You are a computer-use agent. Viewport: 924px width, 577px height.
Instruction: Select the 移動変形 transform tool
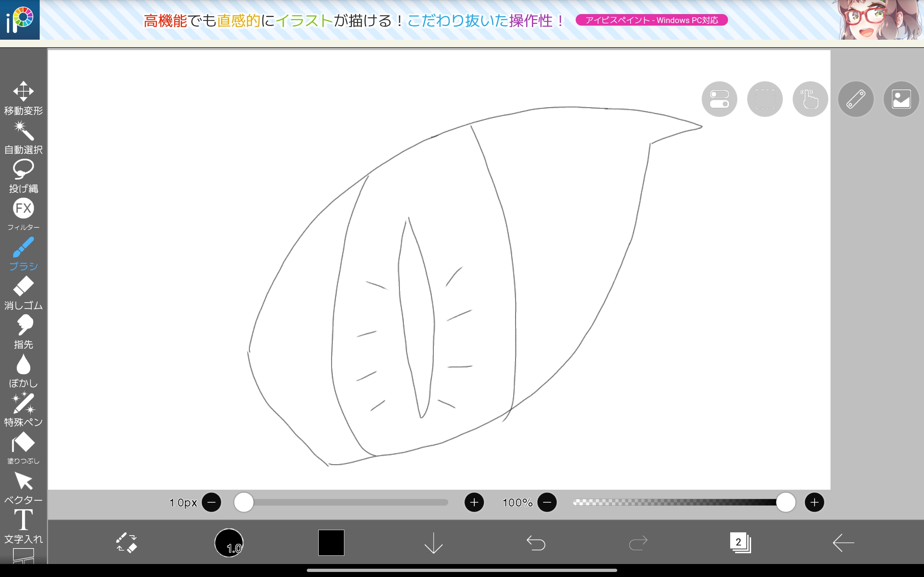[23, 98]
